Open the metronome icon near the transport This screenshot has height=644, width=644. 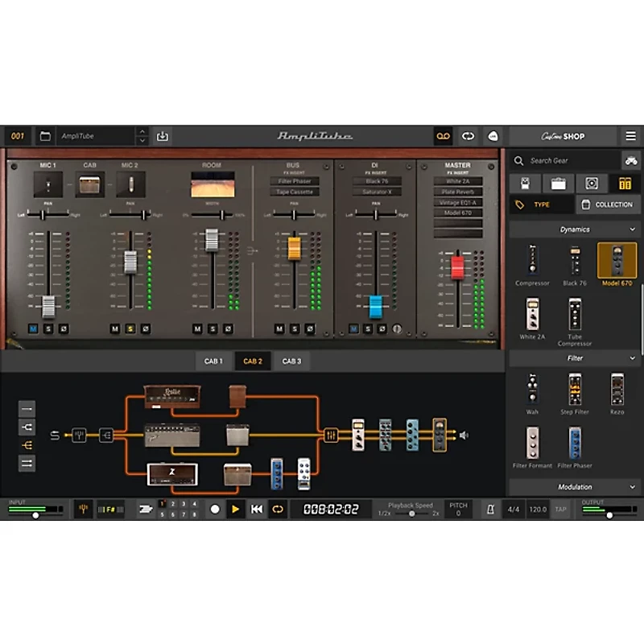click(491, 510)
